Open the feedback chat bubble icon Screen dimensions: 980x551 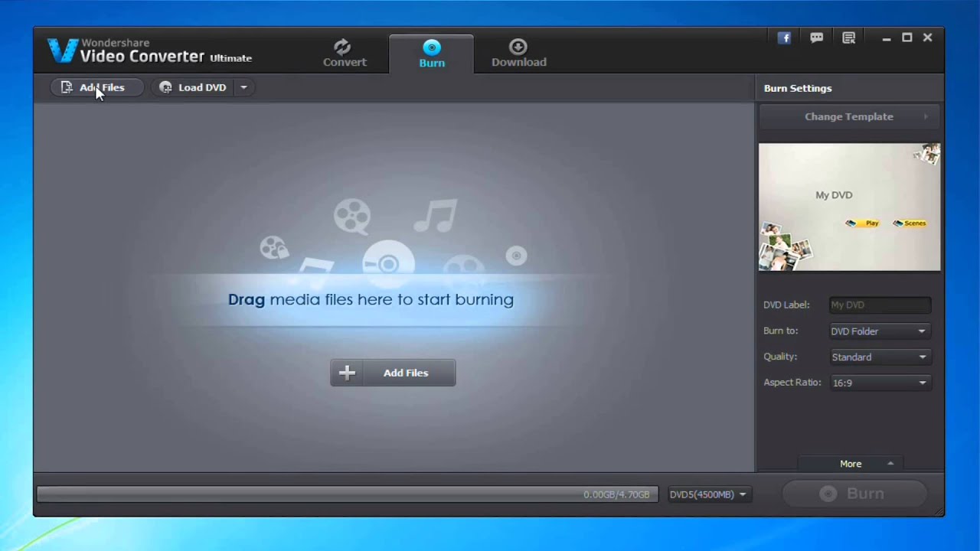pos(817,38)
